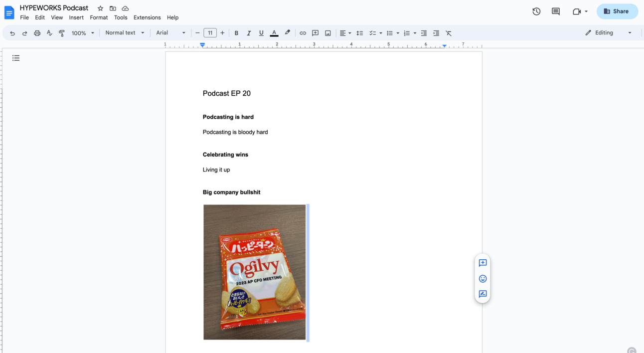This screenshot has height=353, width=644.
Task: Click bold text Podcasting is hard
Action: point(228,117)
